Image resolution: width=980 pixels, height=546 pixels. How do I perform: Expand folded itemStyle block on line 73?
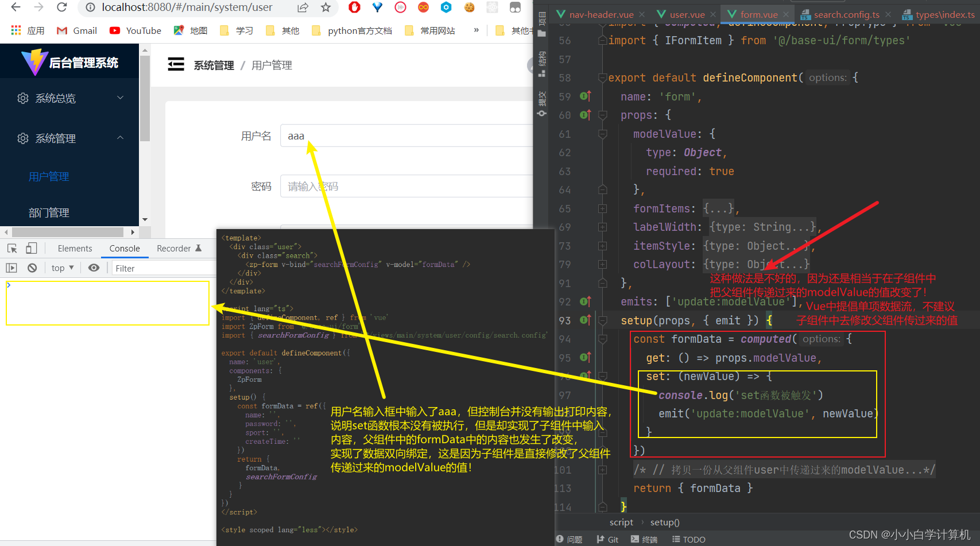602,246
